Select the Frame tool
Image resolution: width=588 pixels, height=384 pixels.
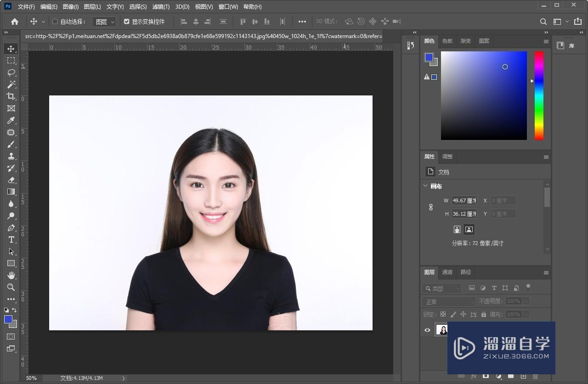[11, 108]
